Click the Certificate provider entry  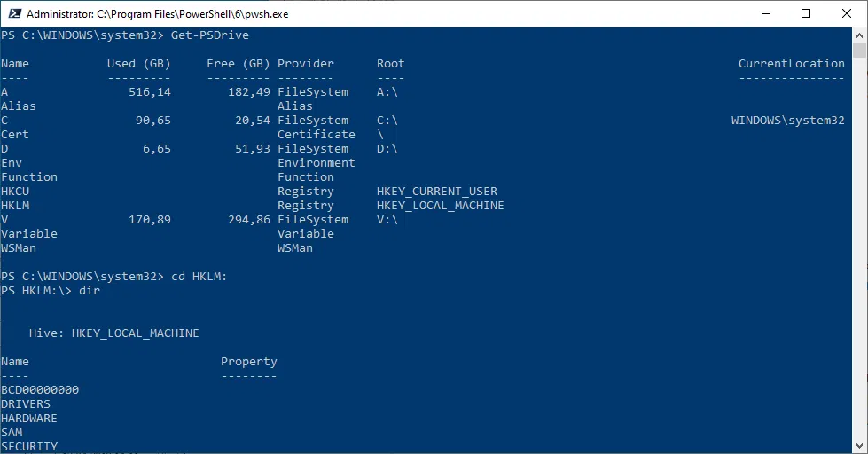pos(316,135)
